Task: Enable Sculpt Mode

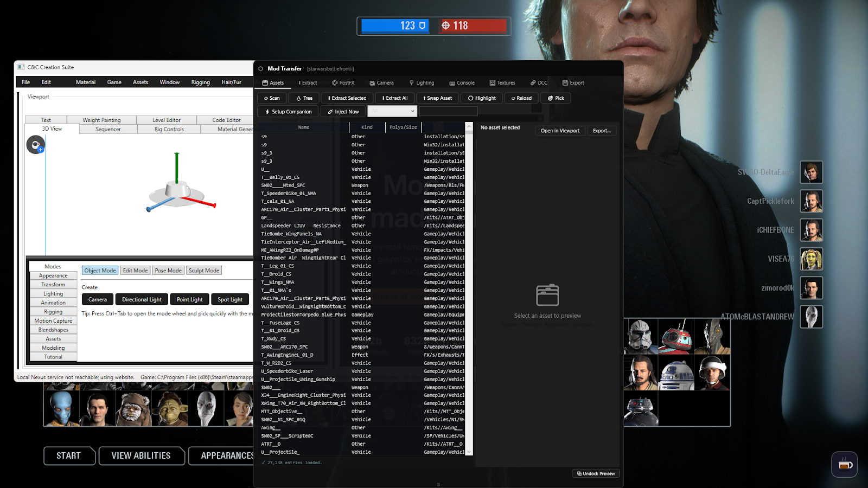Action: click(x=203, y=270)
